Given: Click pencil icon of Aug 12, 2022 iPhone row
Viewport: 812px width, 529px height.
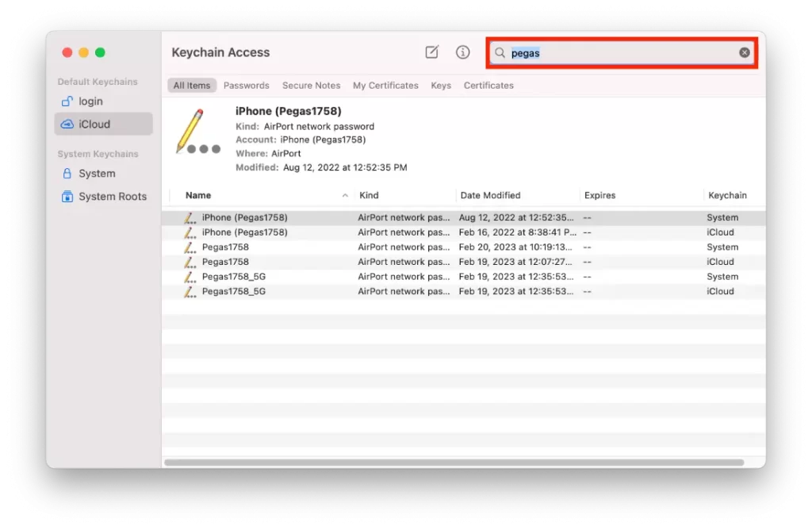Looking at the screenshot, I should tap(190, 217).
